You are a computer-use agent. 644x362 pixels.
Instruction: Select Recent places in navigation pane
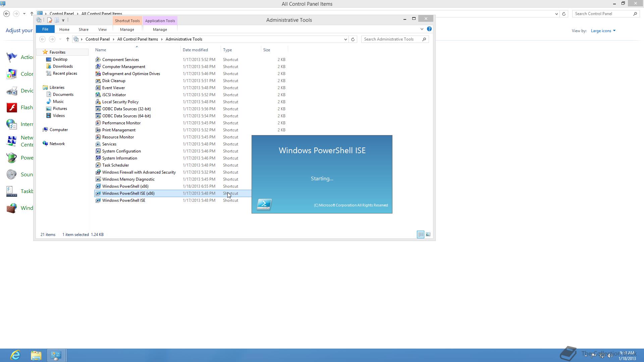click(65, 73)
